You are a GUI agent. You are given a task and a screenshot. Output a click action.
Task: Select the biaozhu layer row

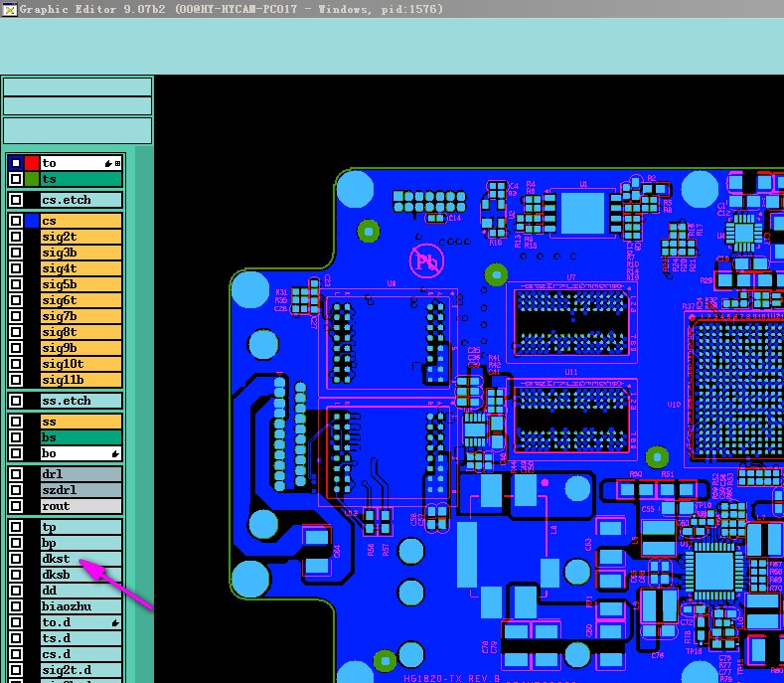pos(81,606)
